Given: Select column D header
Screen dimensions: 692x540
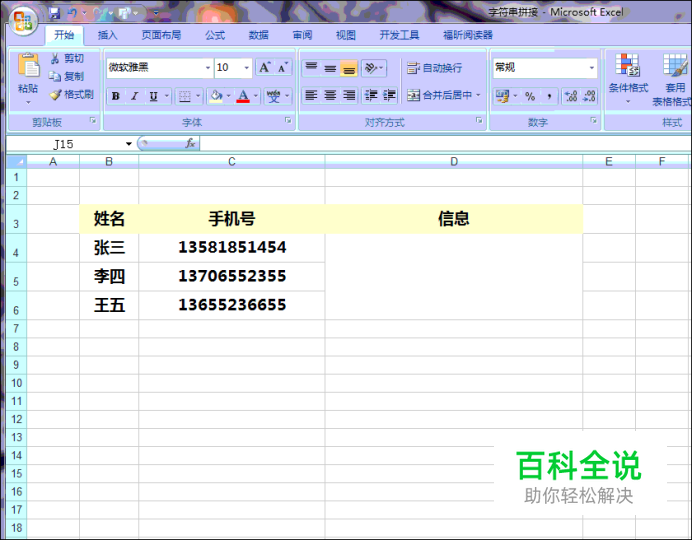Looking at the screenshot, I should pyautogui.click(x=454, y=162).
